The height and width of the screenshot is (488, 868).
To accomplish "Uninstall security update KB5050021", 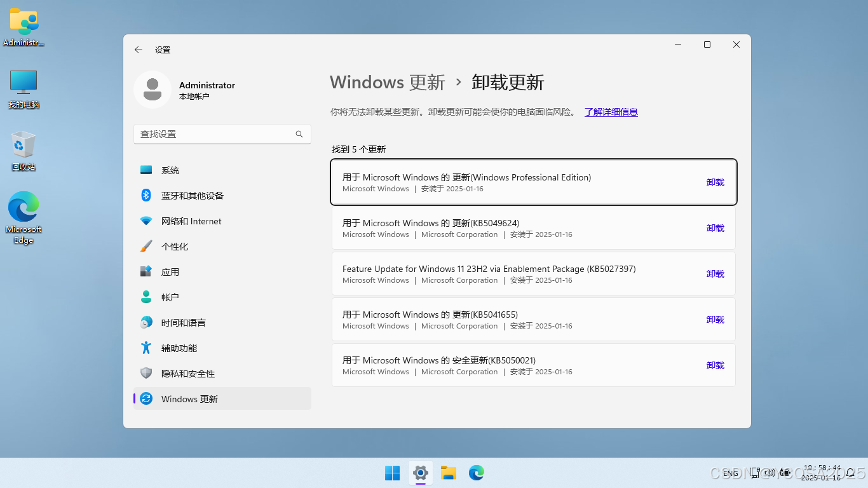I will coord(715,365).
